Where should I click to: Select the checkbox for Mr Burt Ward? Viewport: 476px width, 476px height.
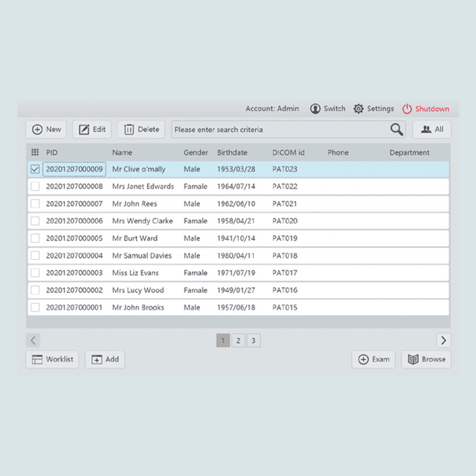35,238
